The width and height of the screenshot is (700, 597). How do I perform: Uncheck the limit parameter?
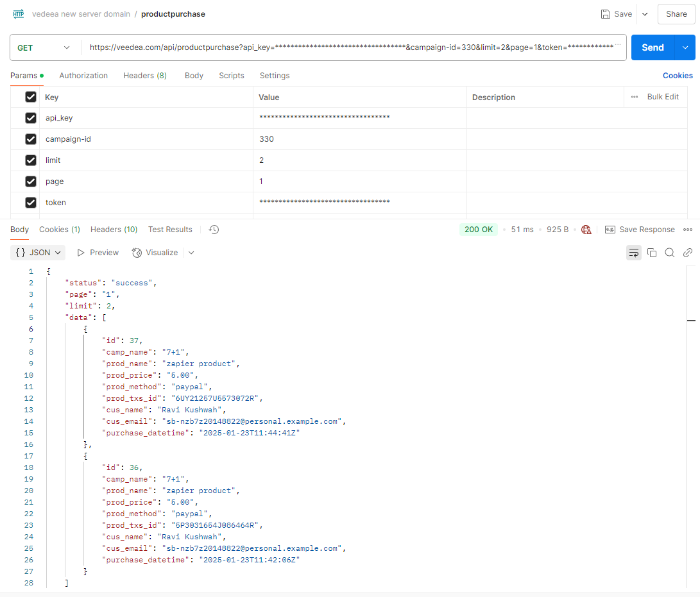[x=31, y=160]
